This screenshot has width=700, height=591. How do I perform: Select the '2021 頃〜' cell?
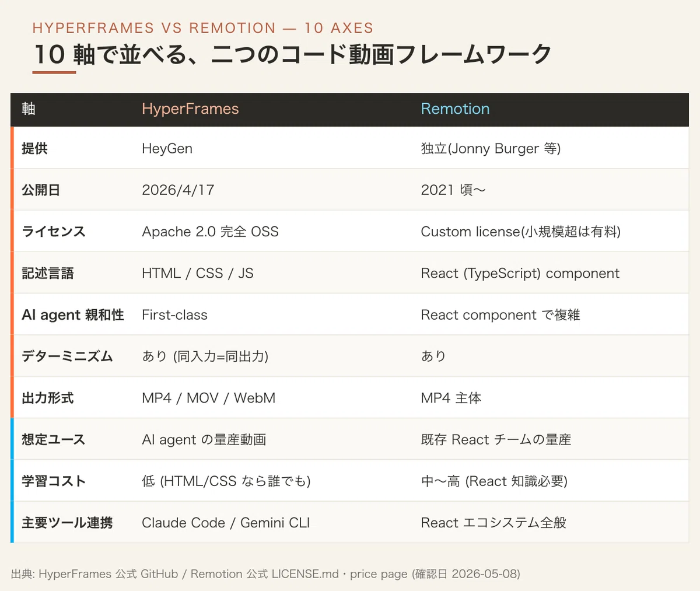coord(453,190)
